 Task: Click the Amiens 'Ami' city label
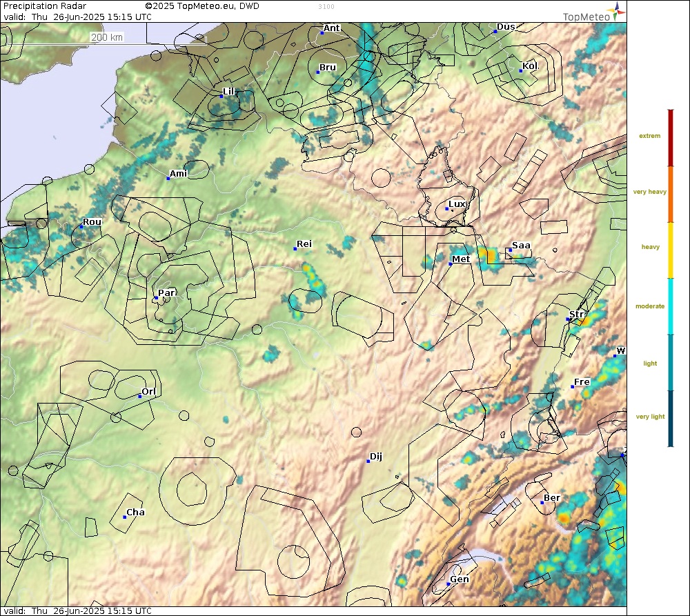pos(179,174)
